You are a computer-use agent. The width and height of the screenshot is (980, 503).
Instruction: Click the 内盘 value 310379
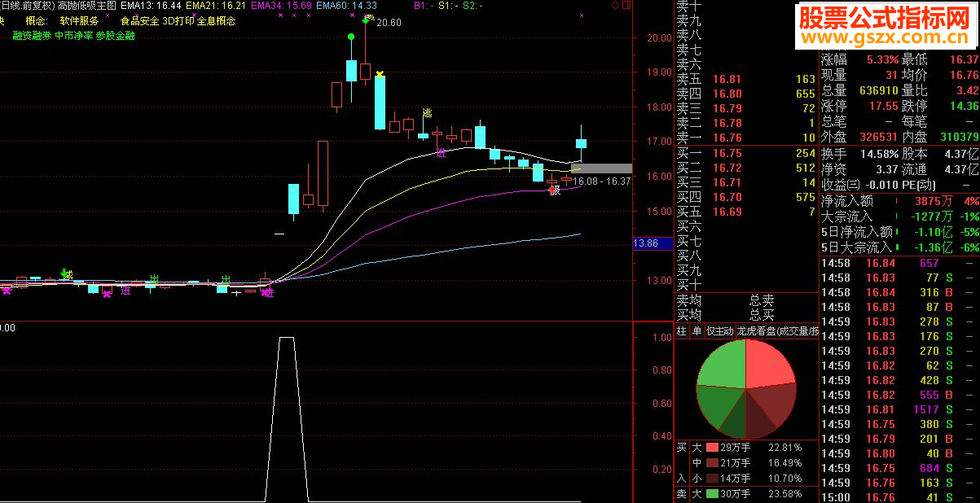[959, 137]
